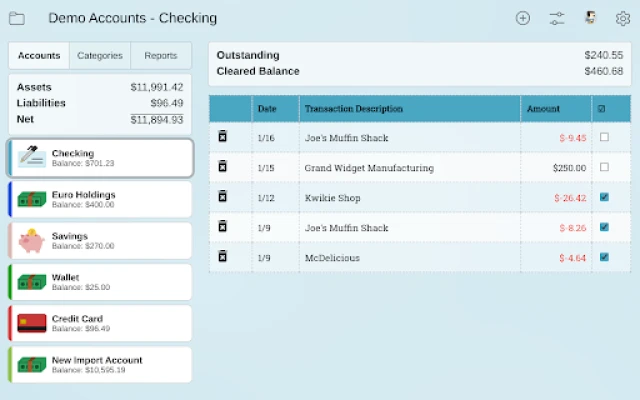Open the settings gear
The height and width of the screenshot is (400, 640).
(622, 18)
